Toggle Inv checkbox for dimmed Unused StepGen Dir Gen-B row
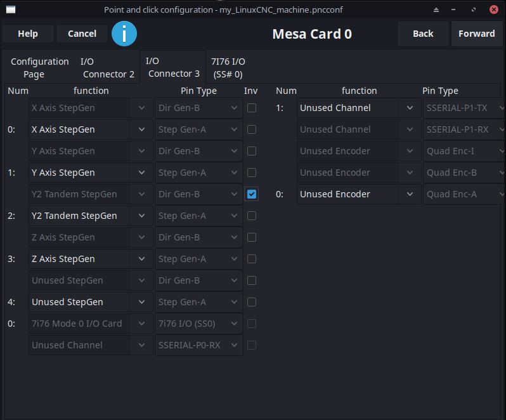The height and width of the screenshot is (420, 506). (x=251, y=280)
